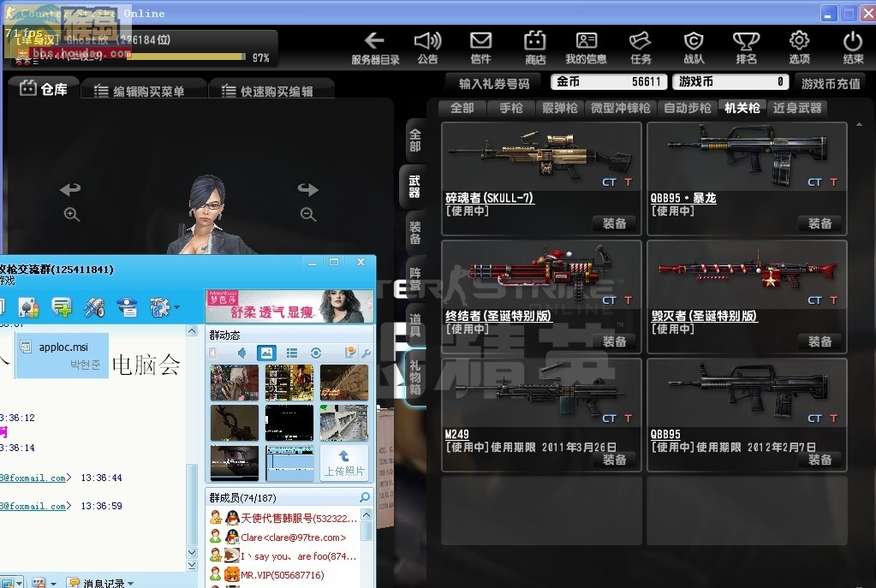Viewport: 876px width, 588px height.
Task: Click the 金币 56611 balance field
Action: point(609,81)
